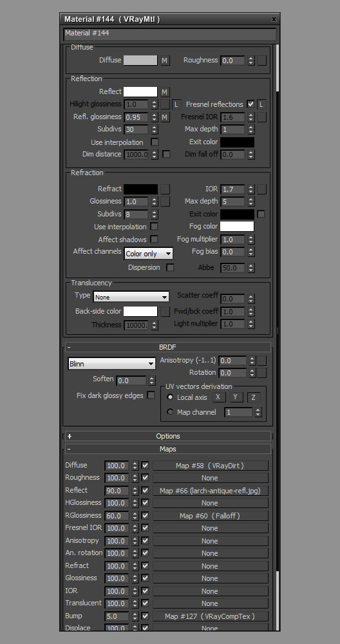Toggle the Dim distance checkbox

pyautogui.click(x=166, y=155)
